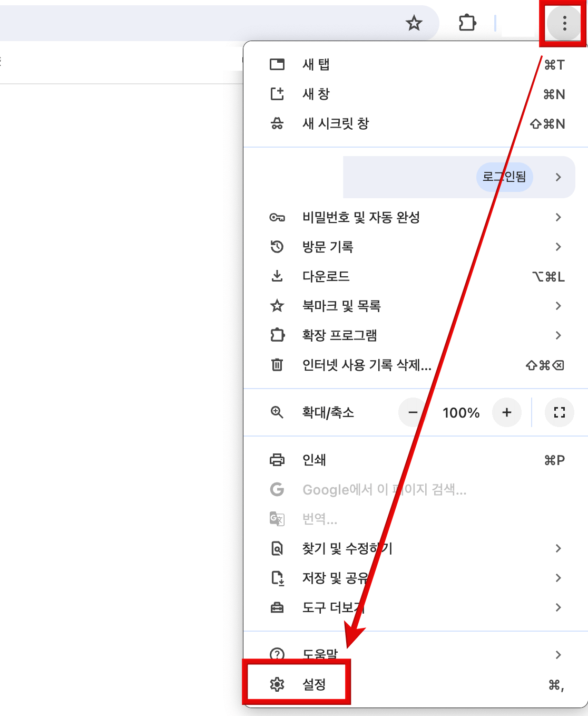
Task: Click the 로그인됨 account chip
Action: (504, 177)
